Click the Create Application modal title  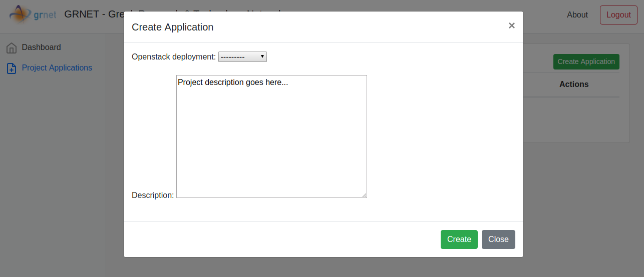tap(172, 27)
